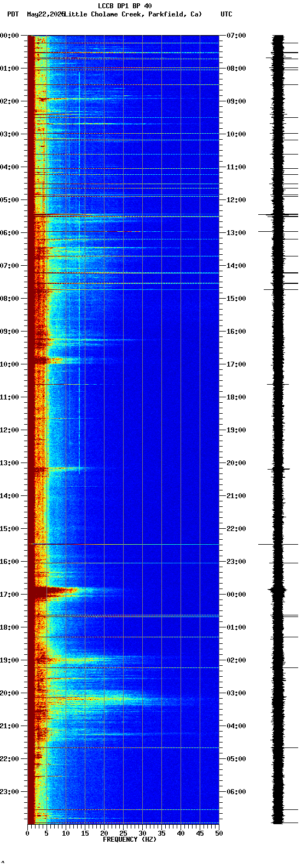Click the 25 tick on the frequency axis
302x868 pixels.
(123, 833)
